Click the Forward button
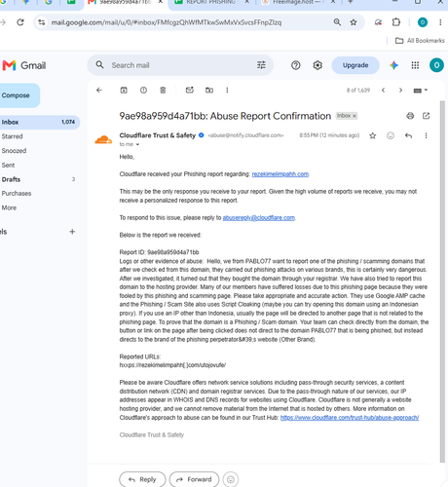 [194, 479]
